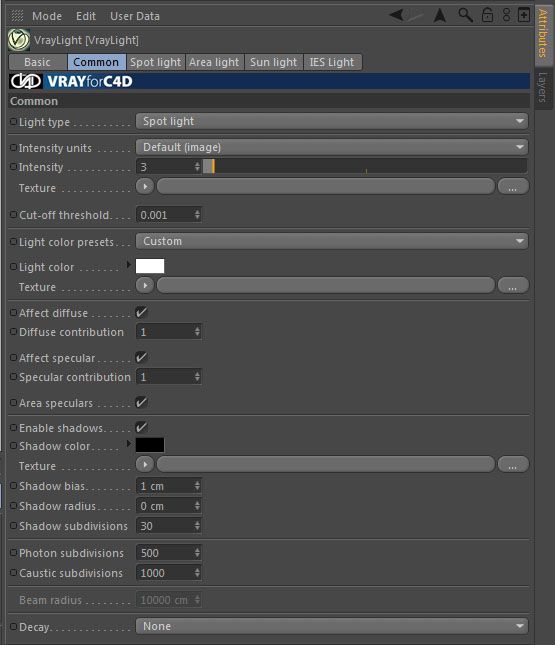Image resolution: width=555 pixels, height=645 pixels.
Task: Click Shadow bias keyframe dot
Action: tap(14, 486)
